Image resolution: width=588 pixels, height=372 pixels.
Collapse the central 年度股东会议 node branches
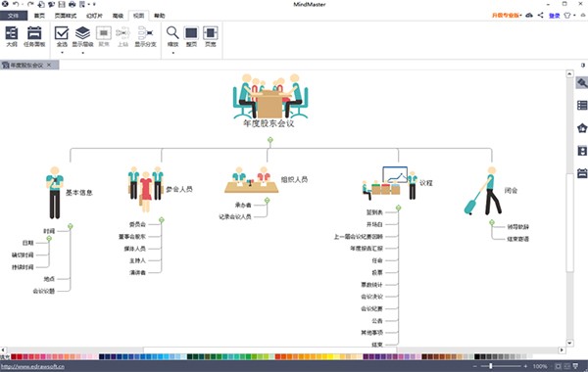coord(270,140)
